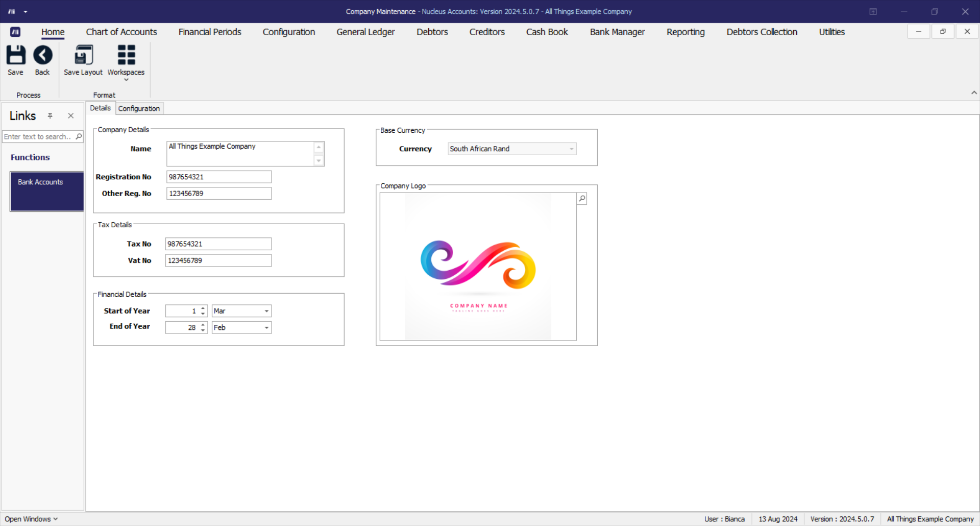Open the End of Year month dropdown
Image resolution: width=980 pixels, height=526 pixels.
[x=266, y=327]
